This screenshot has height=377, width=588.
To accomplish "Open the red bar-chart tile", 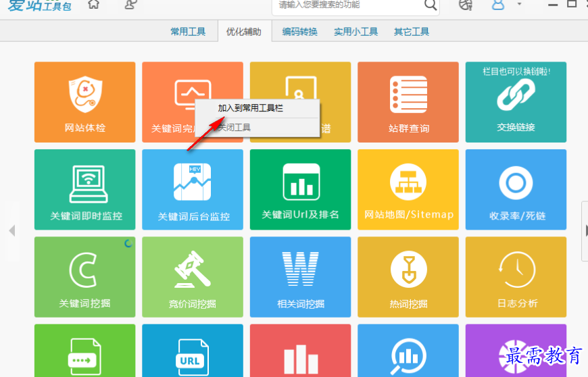I will coord(300,351).
